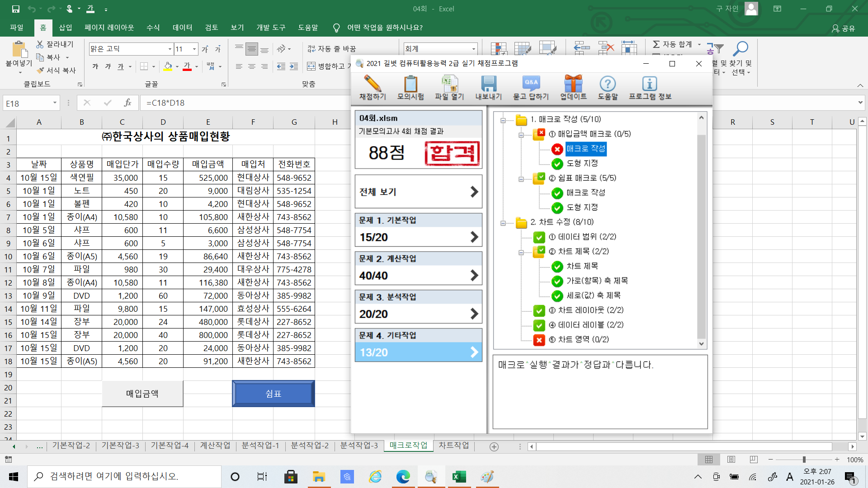This screenshot has height=488, width=868.
Task: Increase font size with the larger 가 icon
Action: click(205, 49)
